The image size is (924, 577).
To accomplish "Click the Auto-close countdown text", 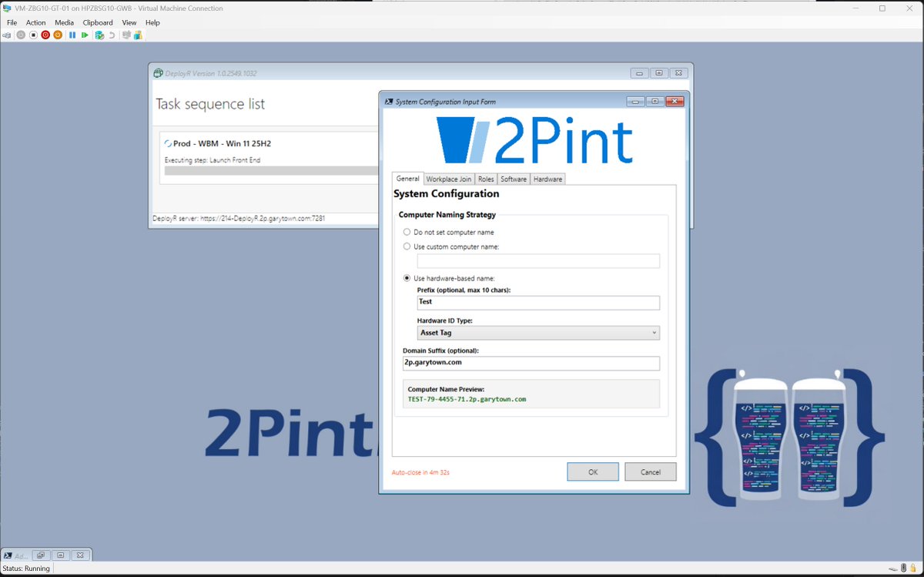I will tap(420, 471).
